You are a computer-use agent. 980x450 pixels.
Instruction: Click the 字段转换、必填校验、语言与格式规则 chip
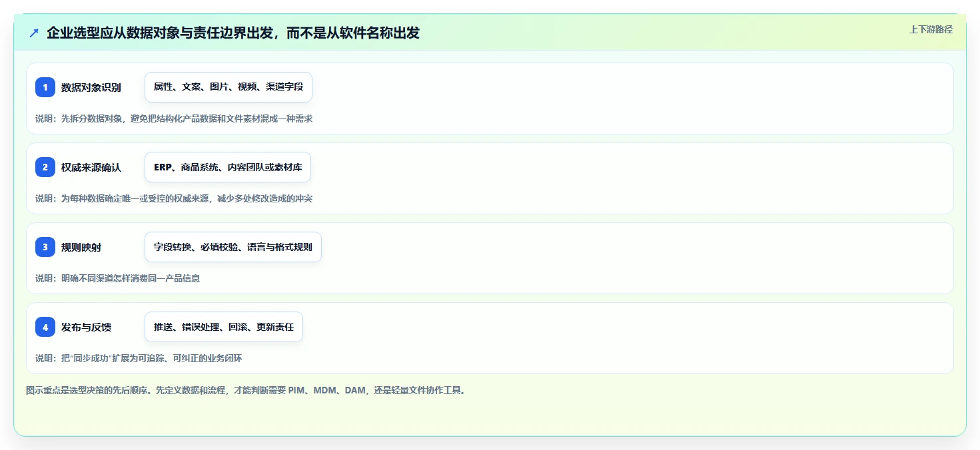[233, 247]
